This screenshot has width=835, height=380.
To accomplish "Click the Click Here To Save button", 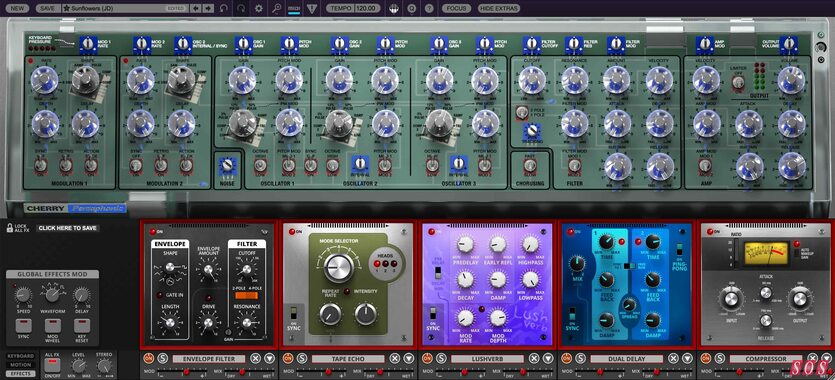I will pos(68,228).
